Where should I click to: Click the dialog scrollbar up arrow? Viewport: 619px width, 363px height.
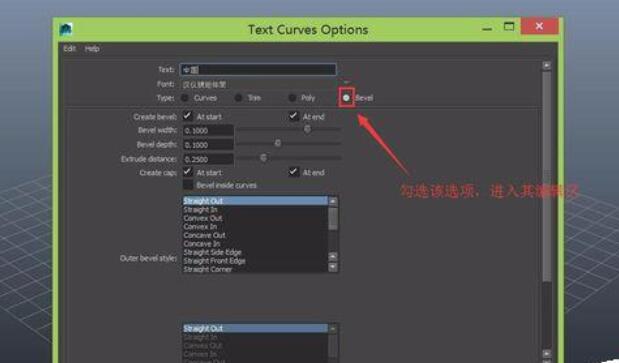click(x=547, y=65)
